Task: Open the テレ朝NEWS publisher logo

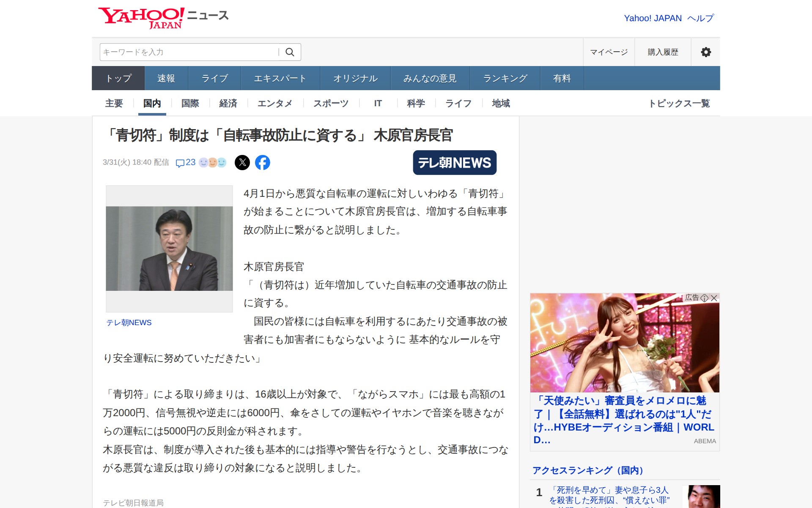Action: click(455, 162)
